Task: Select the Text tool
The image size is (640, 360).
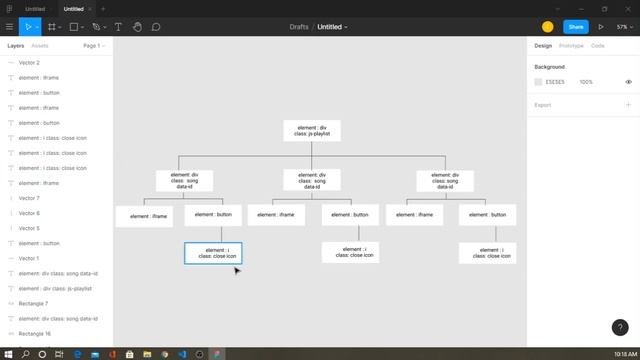Action: coord(118,27)
